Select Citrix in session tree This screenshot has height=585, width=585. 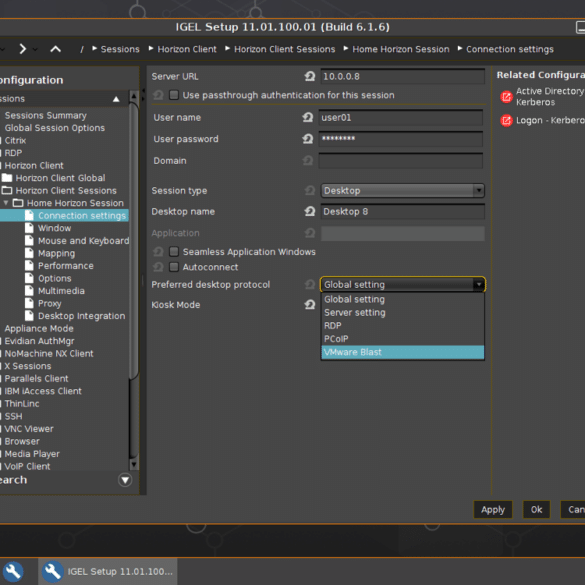point(15,141)
